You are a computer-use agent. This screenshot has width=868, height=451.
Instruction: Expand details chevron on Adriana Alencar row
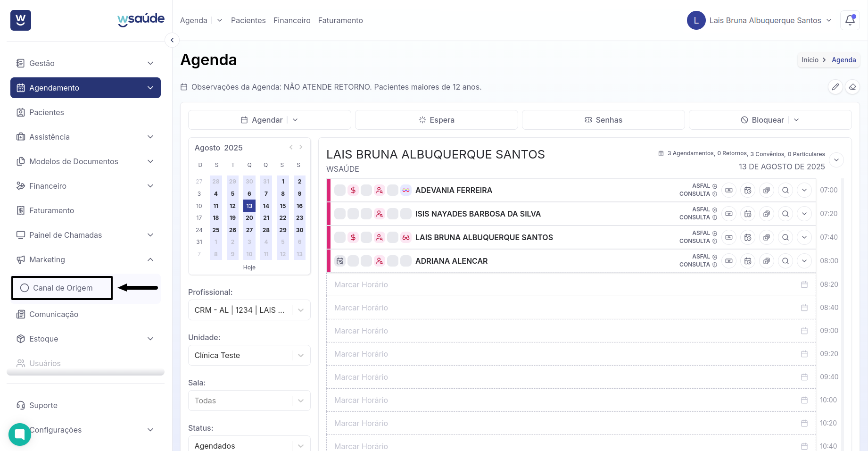[x=804, y=261]
